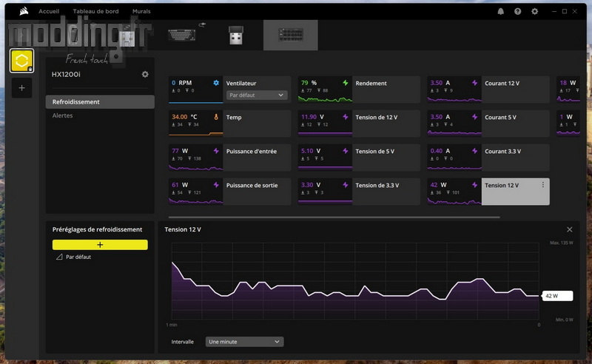Select Refroidissement in the sidebar
The height and width of the screenshot is (364, 592).
coord(100,102)
